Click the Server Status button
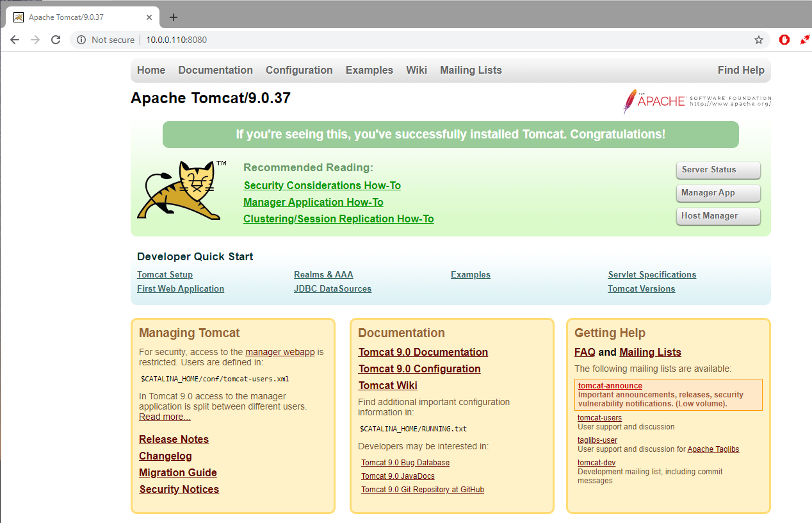This screenshot has height=523, width=812. (x=719, y=170)
